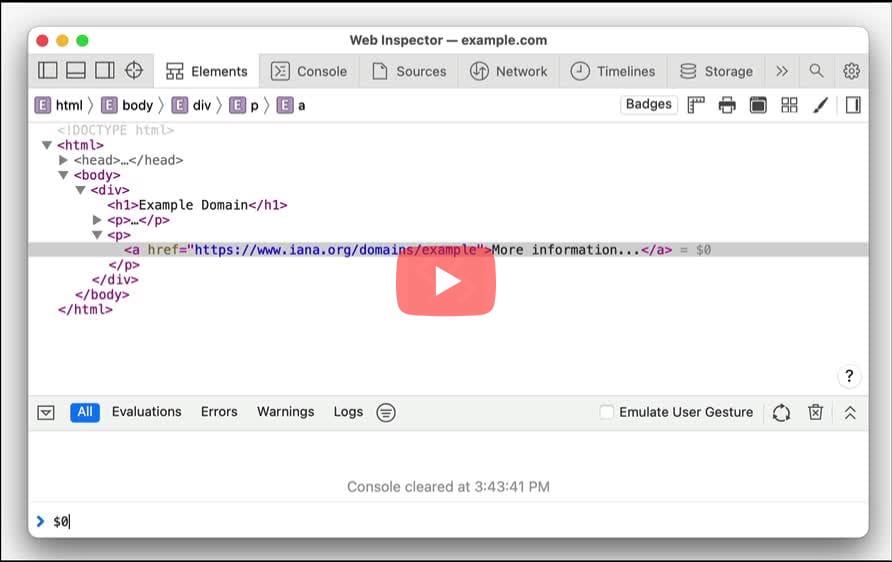
Task: Switch to the Storage tab
Action: tap(716, 71)
